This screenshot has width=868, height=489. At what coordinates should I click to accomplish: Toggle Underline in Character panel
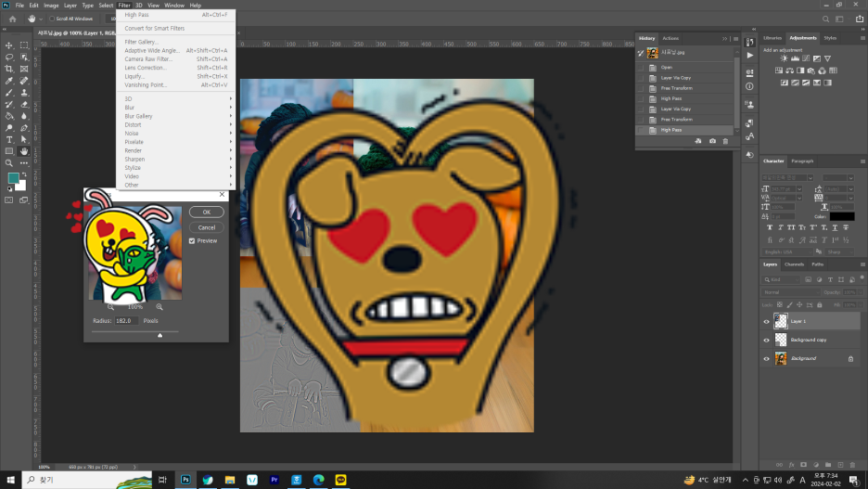coord(835,227)
